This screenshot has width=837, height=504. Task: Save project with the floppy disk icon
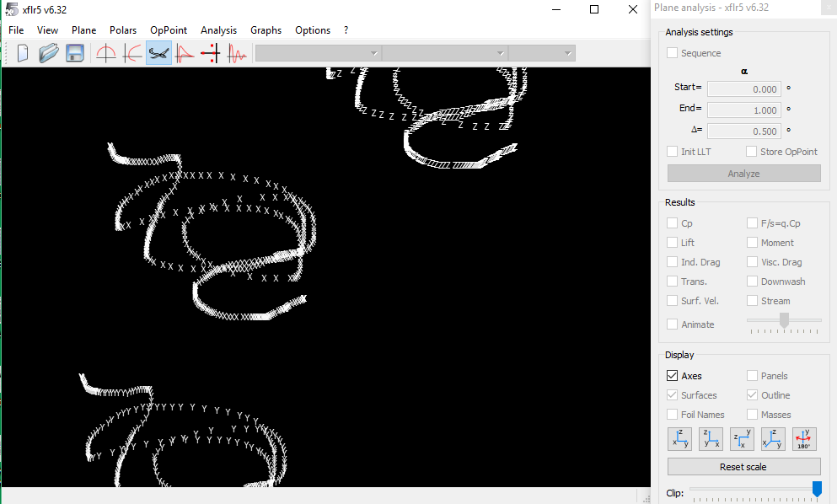pos(75,53)
